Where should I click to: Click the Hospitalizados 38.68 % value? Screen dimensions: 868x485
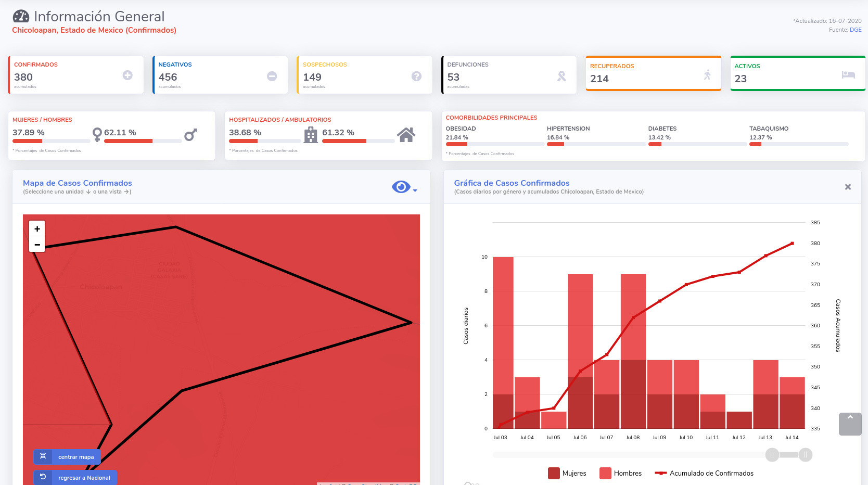(x=245, y=133)
